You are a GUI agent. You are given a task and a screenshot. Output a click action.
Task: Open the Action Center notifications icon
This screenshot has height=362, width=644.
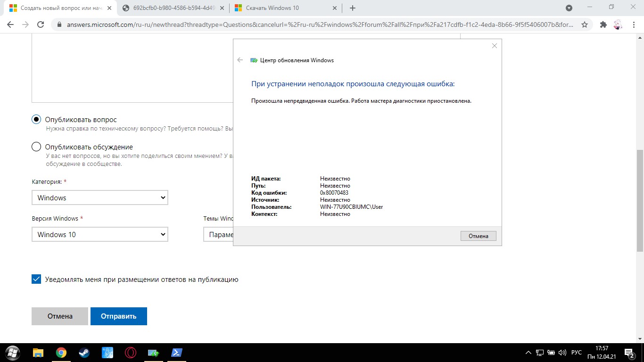click(x=629, y=353)
